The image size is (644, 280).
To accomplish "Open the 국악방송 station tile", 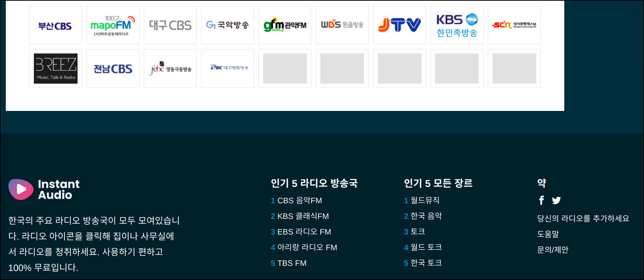I will click(228, 25).
